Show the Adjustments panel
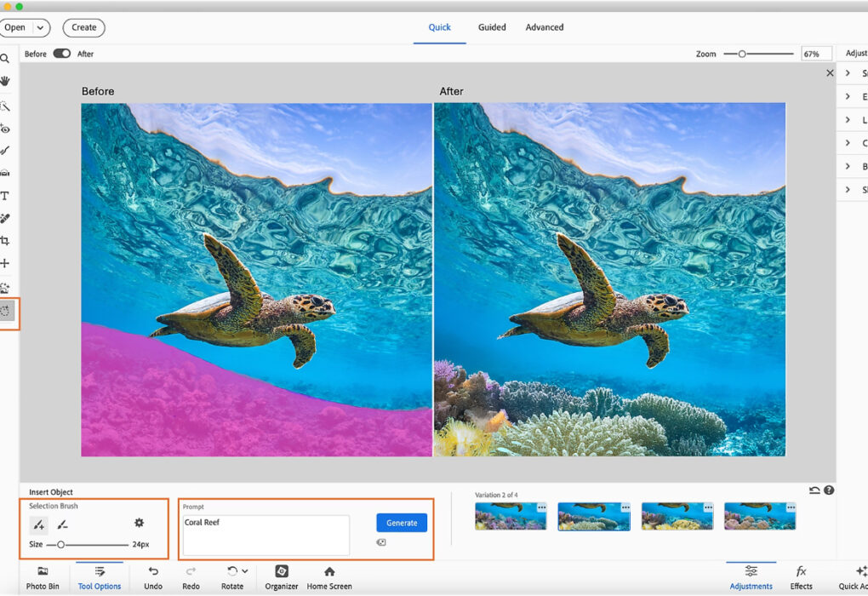This screenshot has height=596, width=868. 751,578
